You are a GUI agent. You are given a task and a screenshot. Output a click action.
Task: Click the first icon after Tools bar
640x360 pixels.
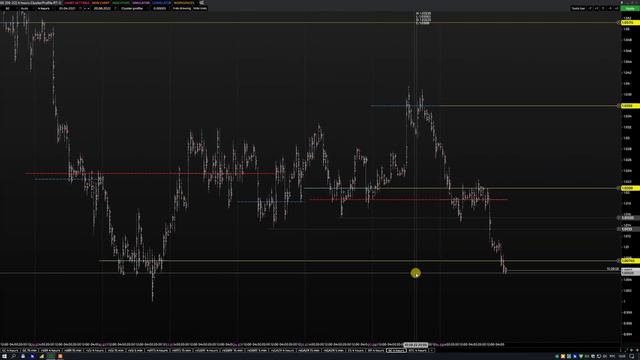590,8
